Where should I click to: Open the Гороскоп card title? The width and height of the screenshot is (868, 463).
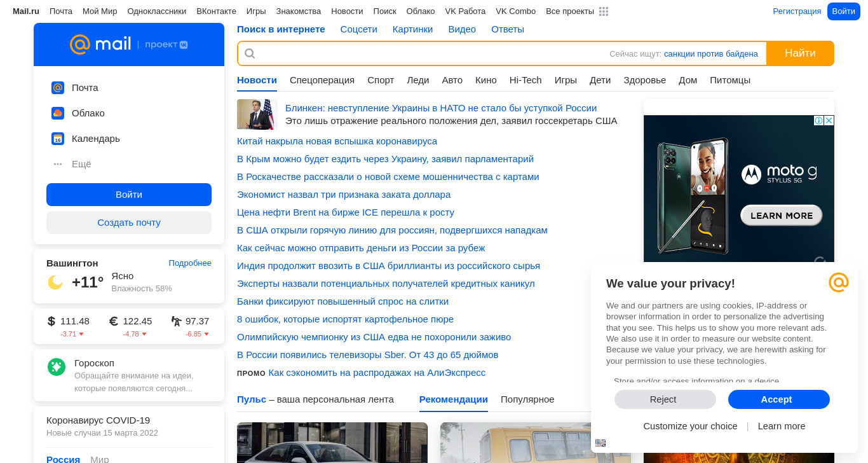coord(94,363)
